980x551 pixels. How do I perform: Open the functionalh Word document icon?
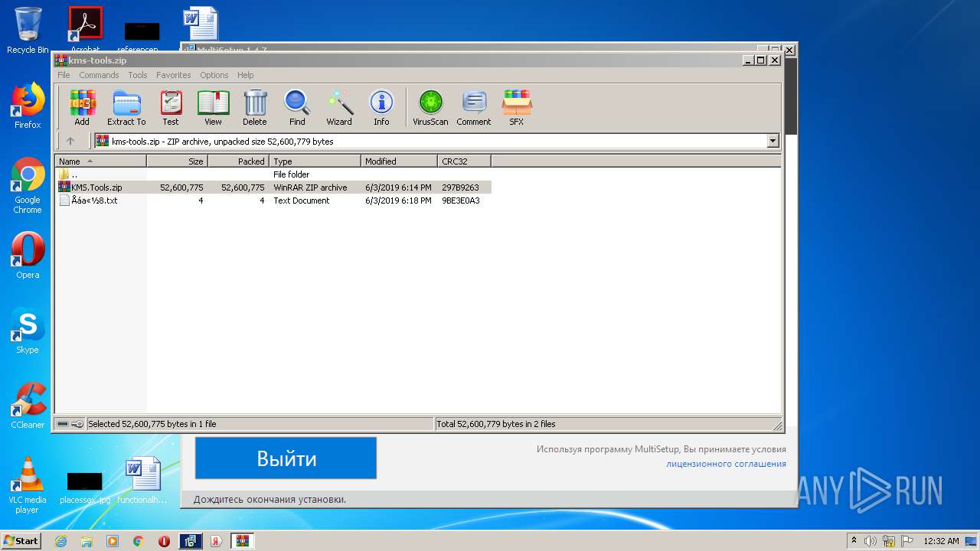[x=142, y=481]
